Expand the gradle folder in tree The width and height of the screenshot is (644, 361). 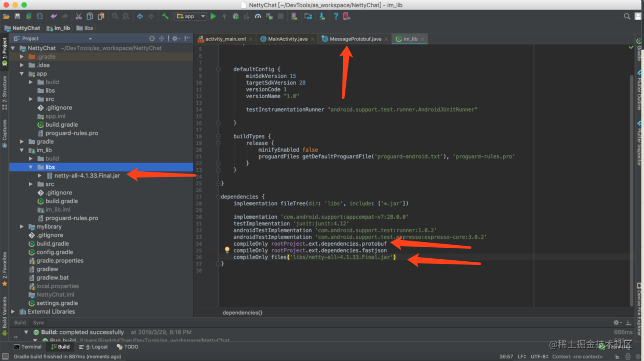click(22, 141)
